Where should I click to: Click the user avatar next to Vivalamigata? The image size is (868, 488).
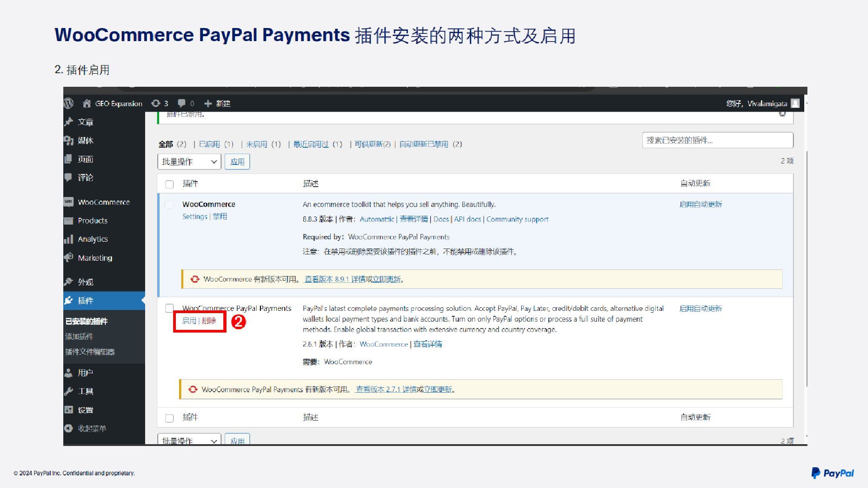(795, 103)
